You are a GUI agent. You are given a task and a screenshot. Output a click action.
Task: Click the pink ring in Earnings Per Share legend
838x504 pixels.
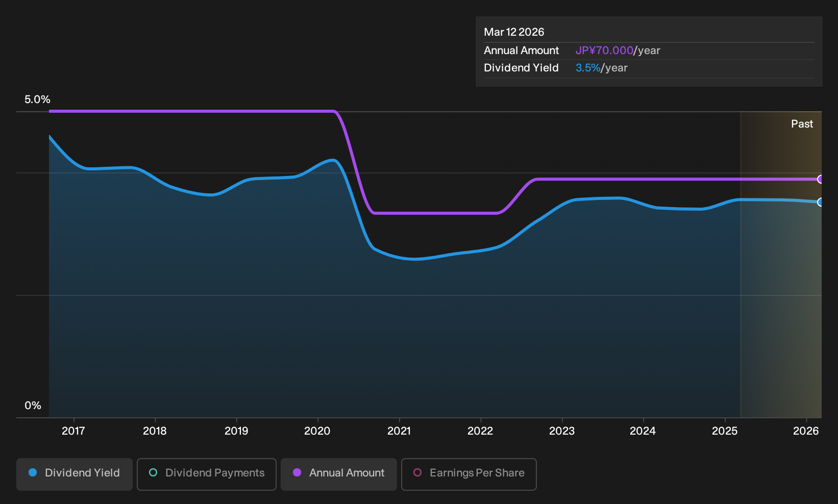[417, 472]
